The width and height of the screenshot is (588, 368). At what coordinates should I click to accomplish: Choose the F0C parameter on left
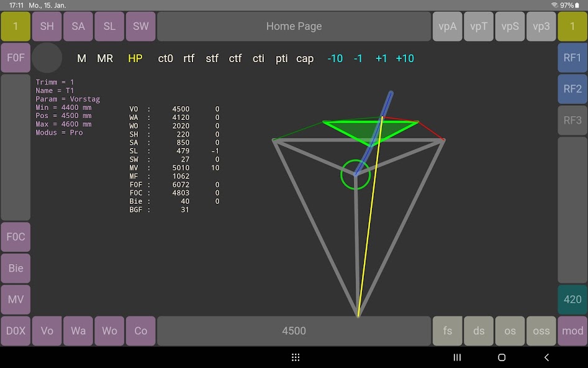(x=16, y=237)
